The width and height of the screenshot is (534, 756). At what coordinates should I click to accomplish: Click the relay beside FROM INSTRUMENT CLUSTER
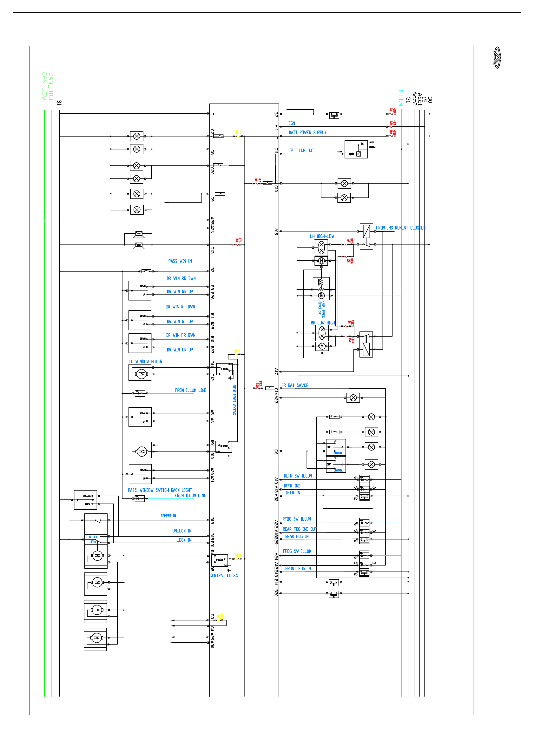click(x=366, y=236)
